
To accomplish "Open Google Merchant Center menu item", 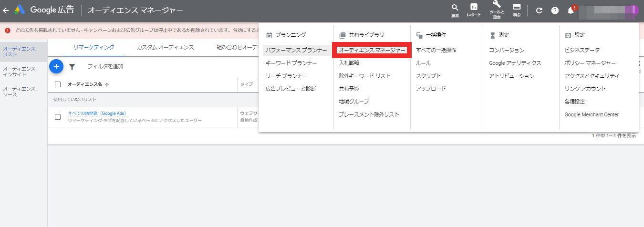I will point(592,114).
